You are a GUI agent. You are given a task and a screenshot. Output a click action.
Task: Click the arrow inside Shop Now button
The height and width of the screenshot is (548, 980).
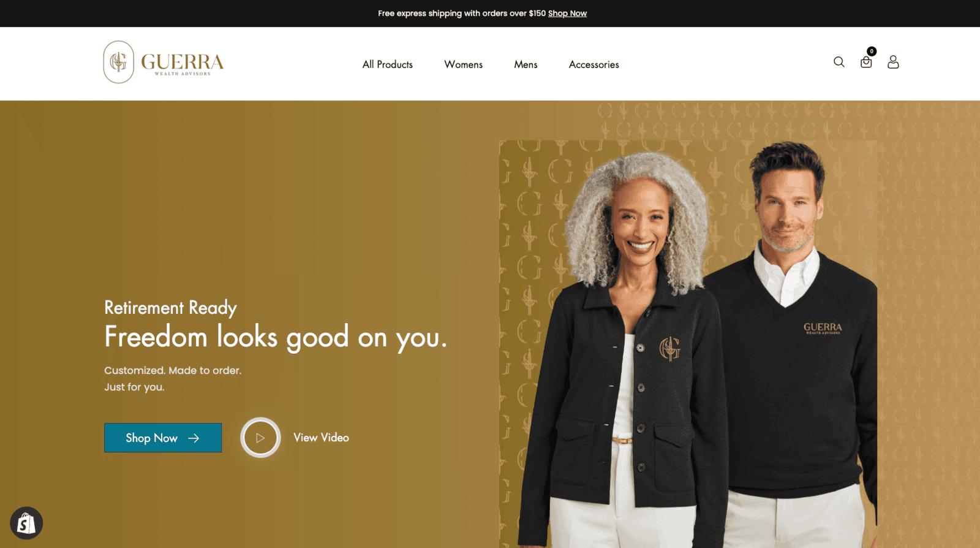click(x=194, y=438)
